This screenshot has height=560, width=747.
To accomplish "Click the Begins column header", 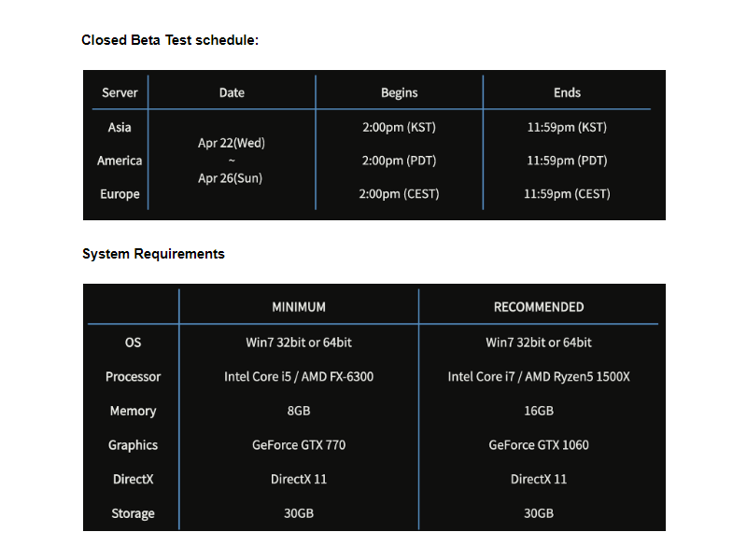I will coord(399,92).
